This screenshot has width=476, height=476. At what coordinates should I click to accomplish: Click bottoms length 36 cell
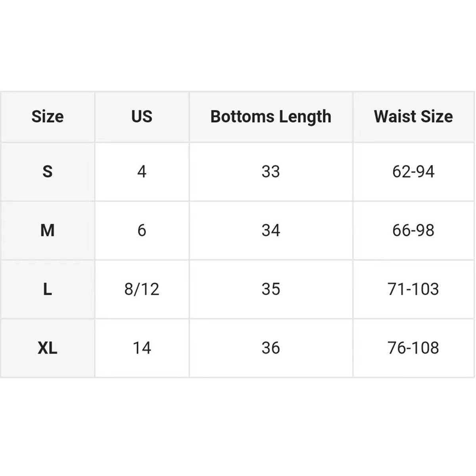[271, 348]
